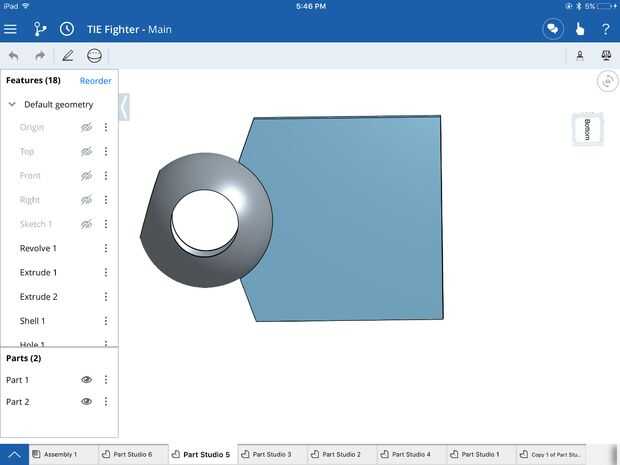This screenshot has height=465, width=620.
Task: Switch to the Part Studio 3 tab
Action: tap(272, 454)
